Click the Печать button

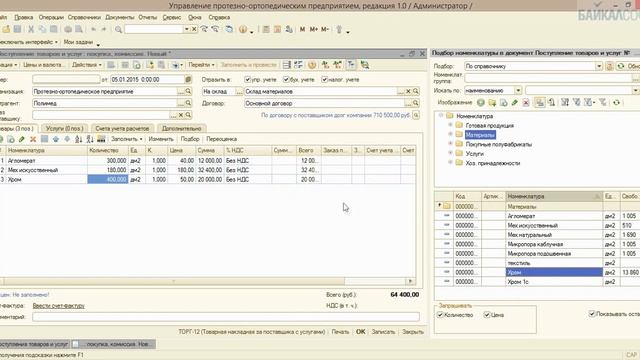[340, 332]
